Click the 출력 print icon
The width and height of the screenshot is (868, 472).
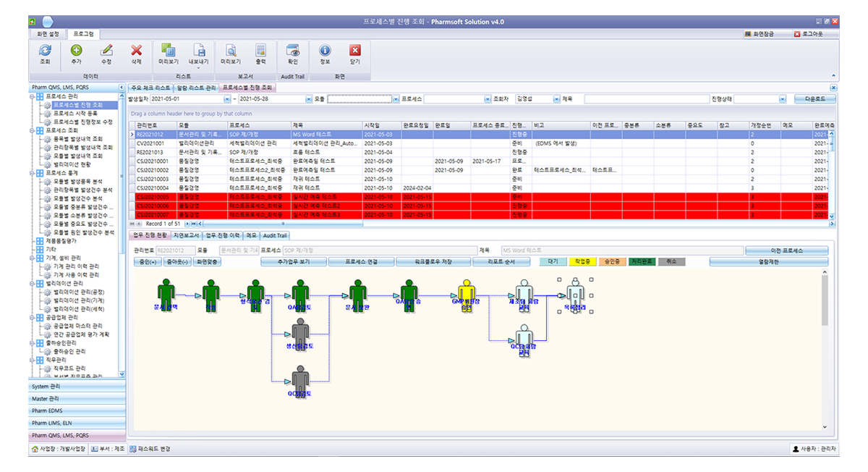pos(260,51)
